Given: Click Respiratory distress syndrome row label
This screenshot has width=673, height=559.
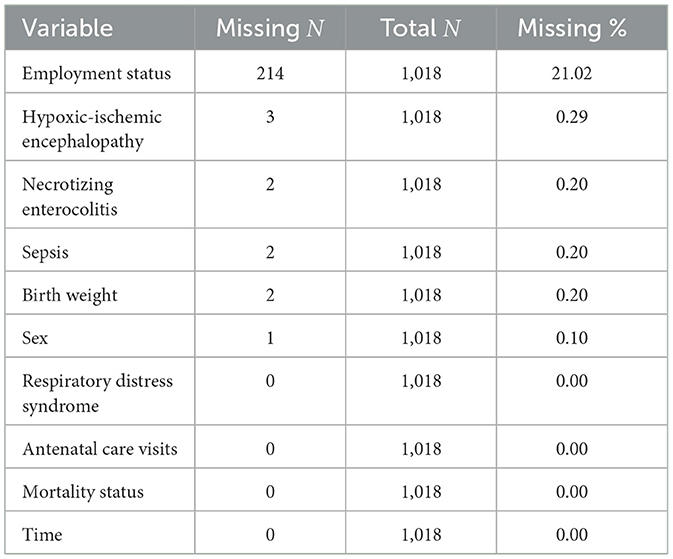Looking at the screenshot, I should click(x=97, y=393).
